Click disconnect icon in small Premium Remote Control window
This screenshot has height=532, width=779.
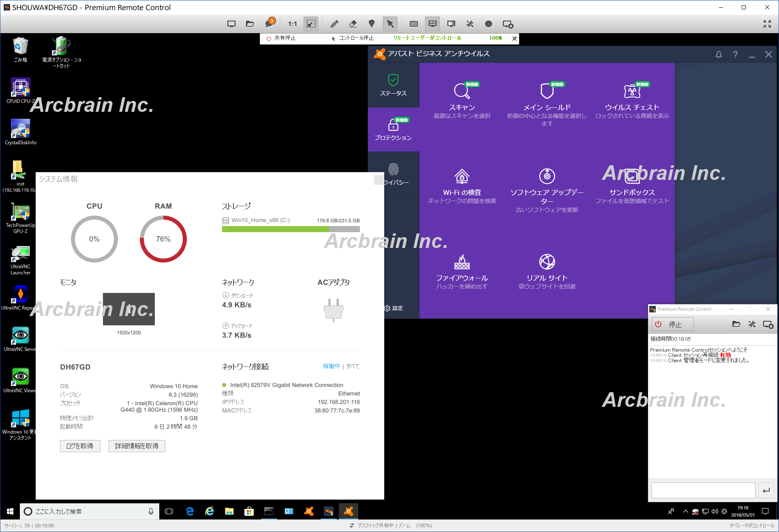[768, 325]
